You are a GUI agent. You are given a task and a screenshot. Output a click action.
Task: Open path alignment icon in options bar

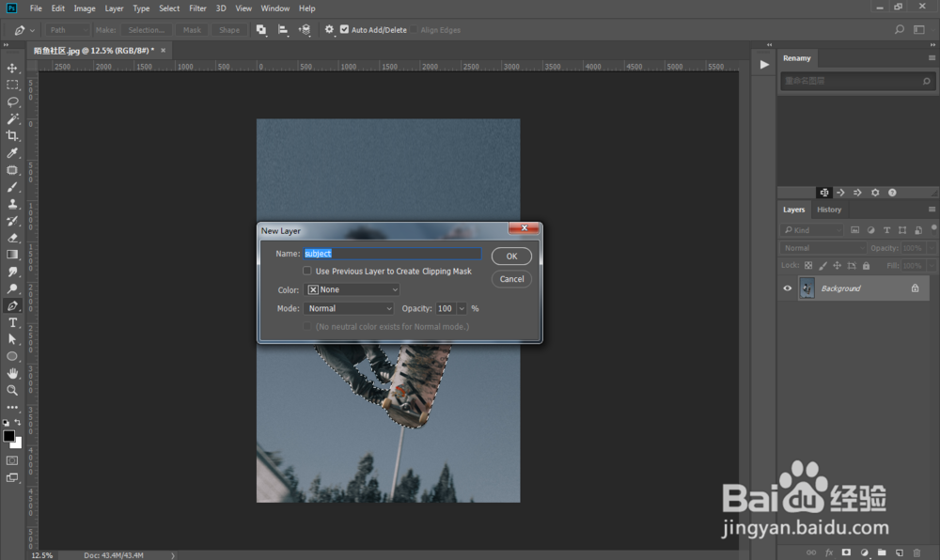point(282,29)
